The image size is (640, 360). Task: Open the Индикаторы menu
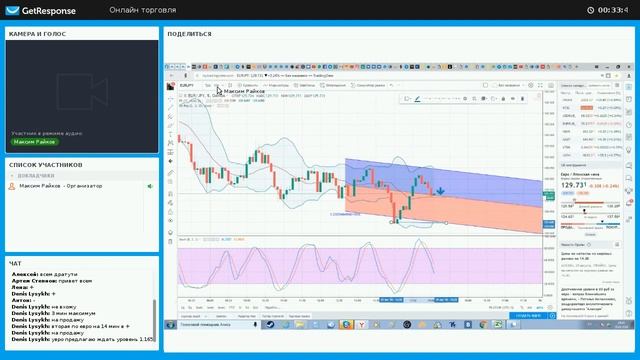click(x=276, y=85)
